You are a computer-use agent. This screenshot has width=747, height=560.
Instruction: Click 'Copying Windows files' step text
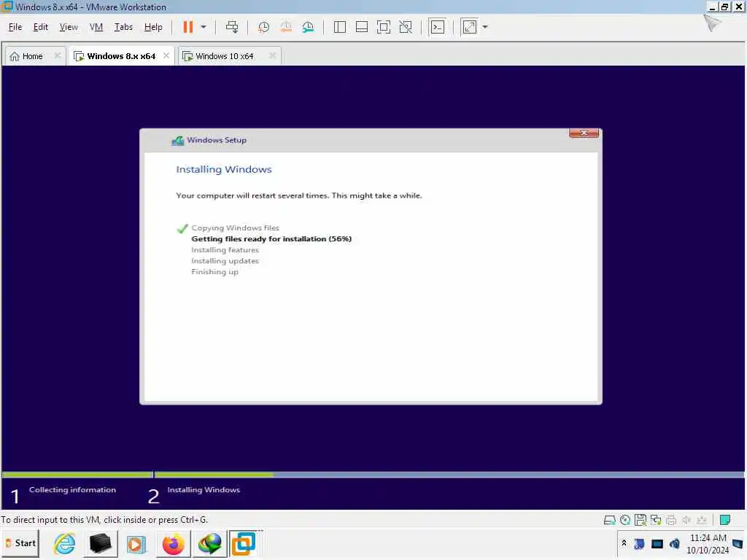click(236, 228)
